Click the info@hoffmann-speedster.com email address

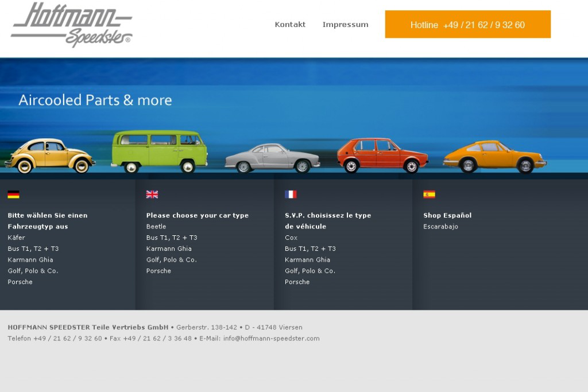(x=271, y=339)
